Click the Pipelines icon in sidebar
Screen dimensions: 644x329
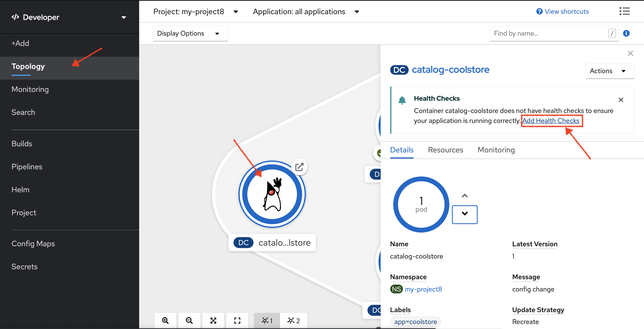click(x=27, y=166)
